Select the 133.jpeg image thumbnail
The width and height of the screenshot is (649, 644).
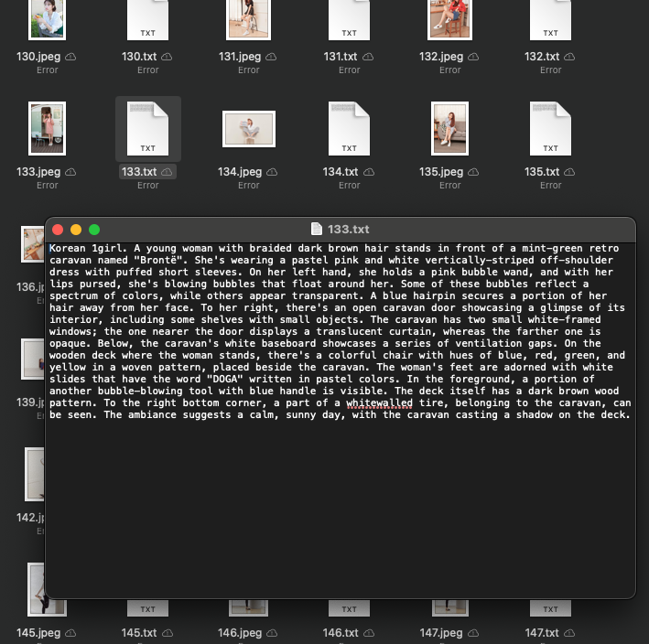coord(48,129)
